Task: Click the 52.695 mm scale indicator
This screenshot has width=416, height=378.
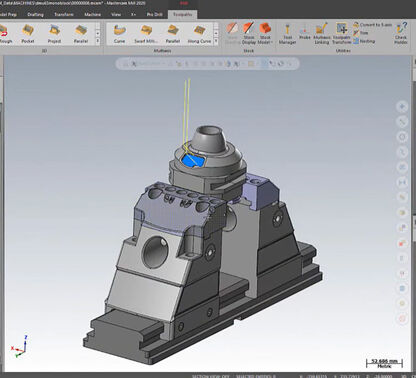Action: tap(384, 363)
